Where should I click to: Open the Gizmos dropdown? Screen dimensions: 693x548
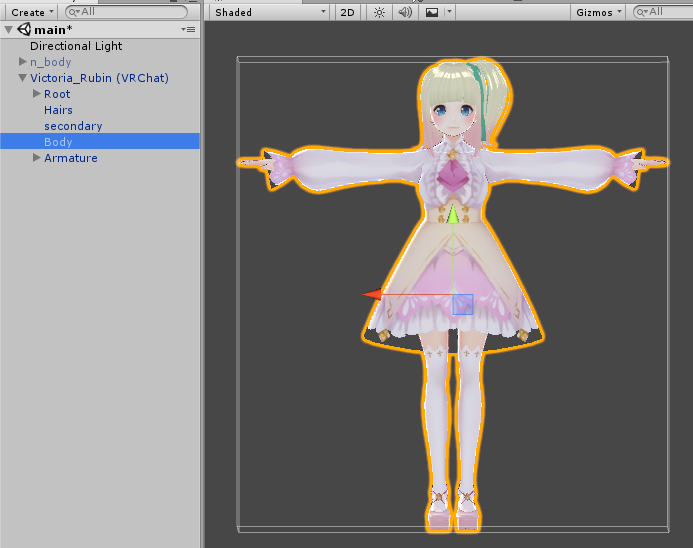point(598,12)
